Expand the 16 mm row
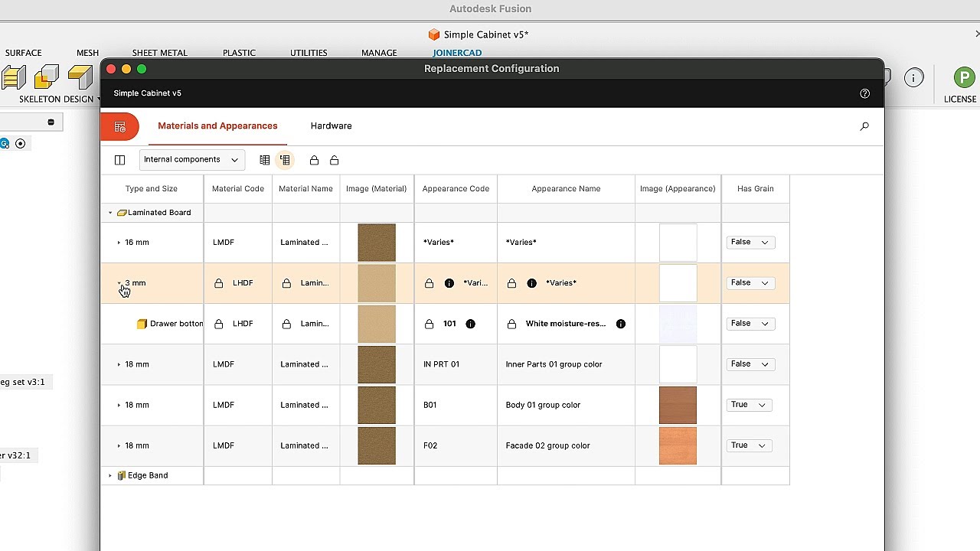 click(119, 243)
